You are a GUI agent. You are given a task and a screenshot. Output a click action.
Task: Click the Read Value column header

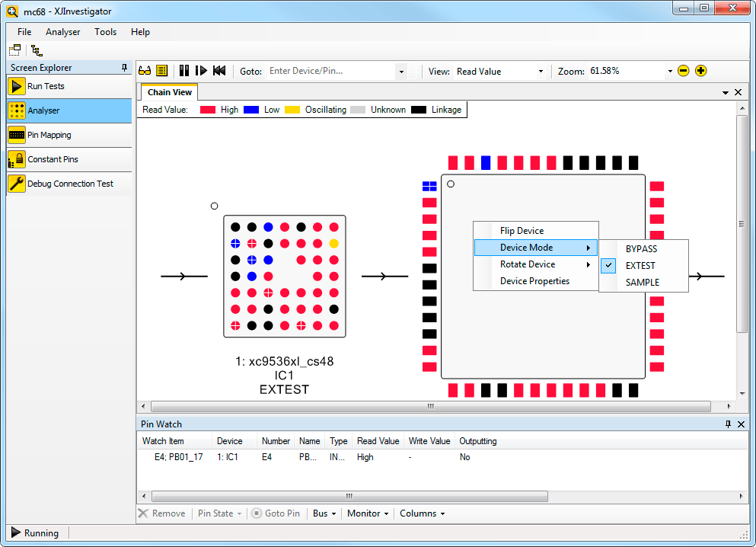(378, 441)
